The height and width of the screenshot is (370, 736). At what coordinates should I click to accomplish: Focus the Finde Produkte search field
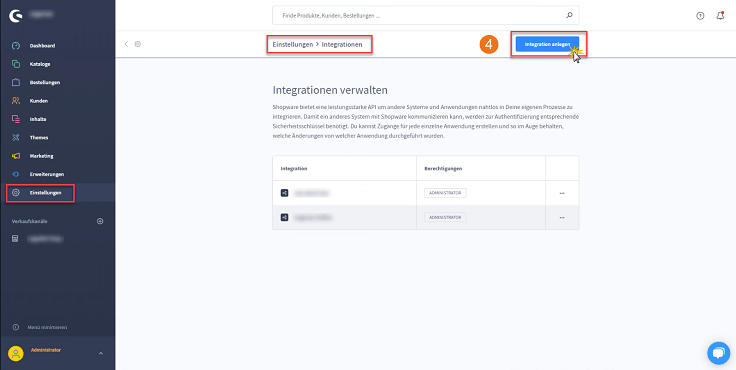(x=426, y=15)
